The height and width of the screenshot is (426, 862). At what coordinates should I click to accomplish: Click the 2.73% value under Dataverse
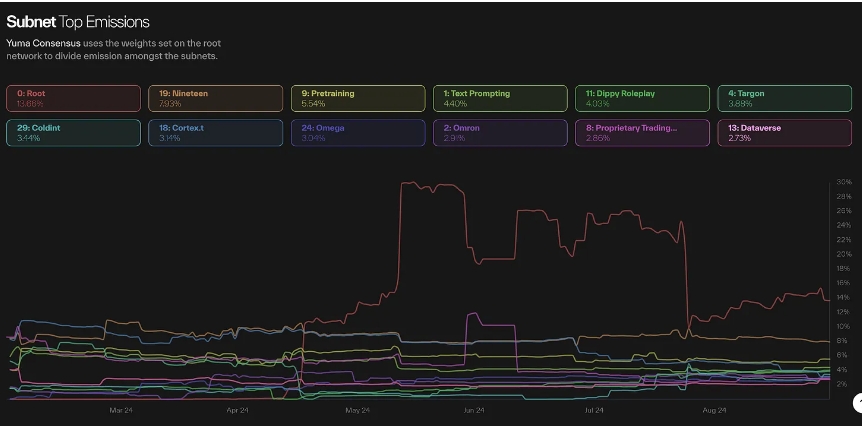pyautogui.click(x=739, y=138)
